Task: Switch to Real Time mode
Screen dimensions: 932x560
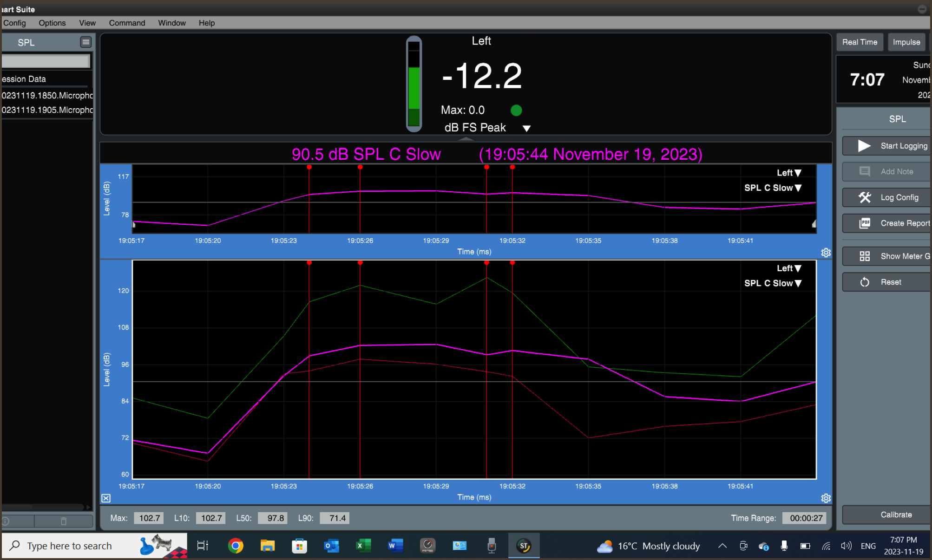Action: click(859, 42)
